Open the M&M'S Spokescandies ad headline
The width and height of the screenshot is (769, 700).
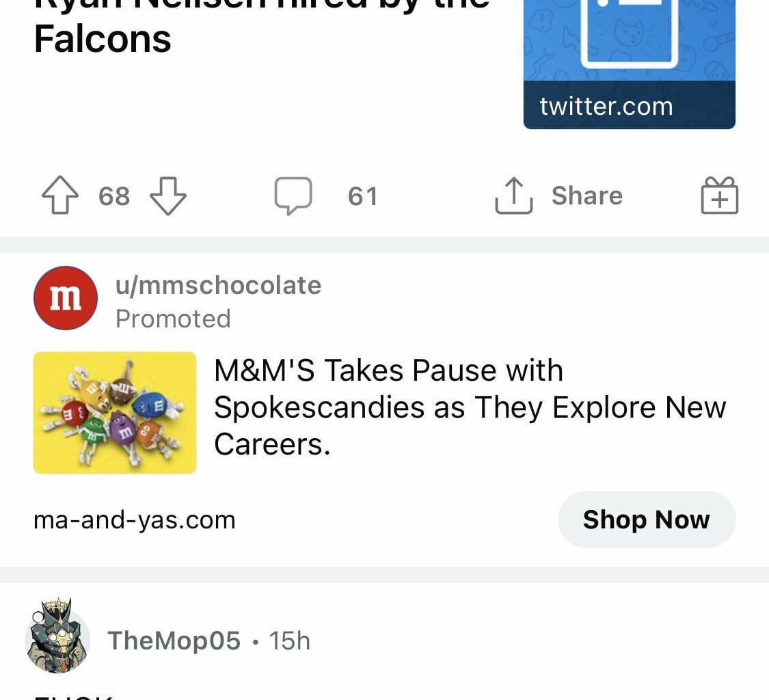470,407
